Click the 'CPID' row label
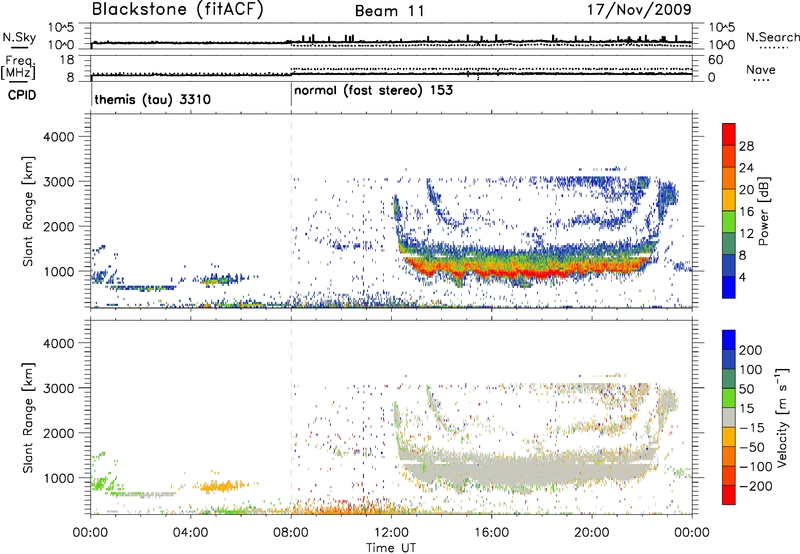Image resolution: width=800 pixels, height=554 pixels. coord(22,95)
